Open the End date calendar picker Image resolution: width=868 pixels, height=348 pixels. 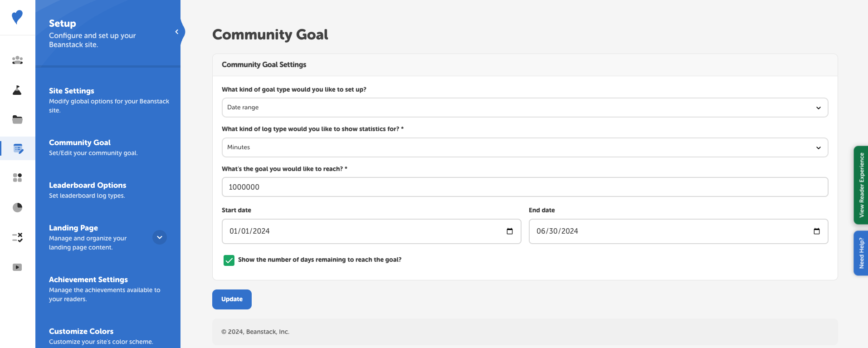(816, 231)
